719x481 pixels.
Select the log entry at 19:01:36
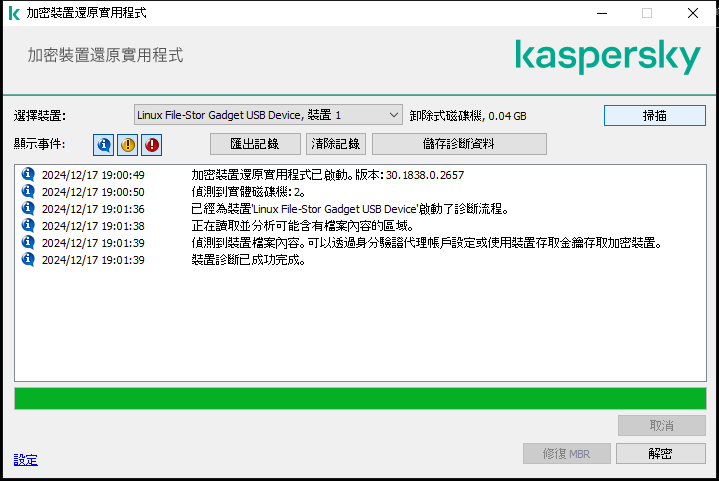(360, 209)
